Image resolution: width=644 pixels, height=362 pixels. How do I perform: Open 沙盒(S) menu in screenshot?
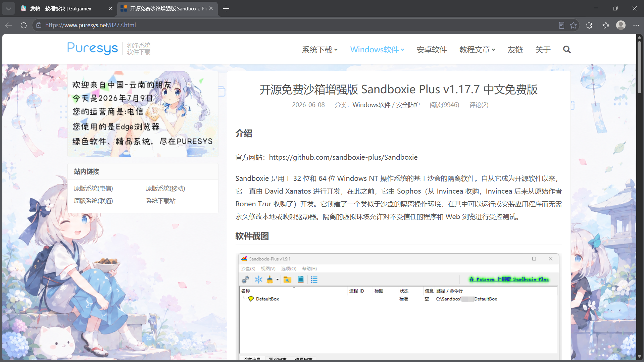tap(248, 268)
